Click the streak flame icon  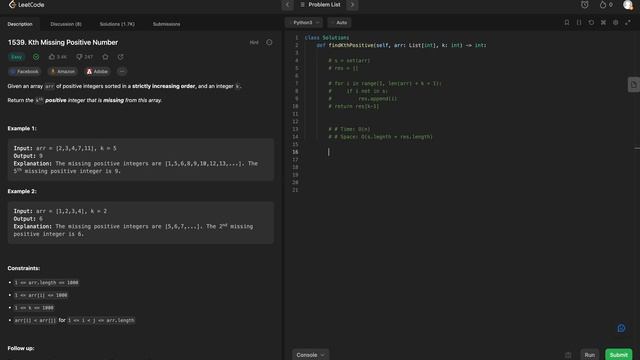tap(603, 5)
